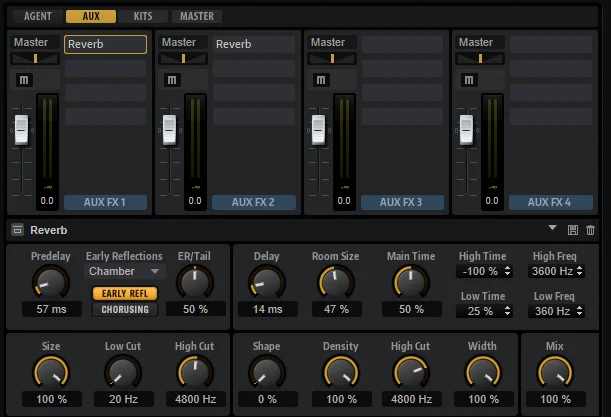Click the Shape knob
This screenshot has height=417, width=611.
pyautogui.click(x=267, y=372)
